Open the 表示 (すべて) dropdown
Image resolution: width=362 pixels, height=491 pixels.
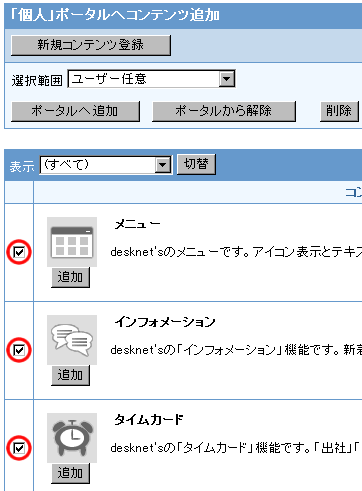(106, 165)
